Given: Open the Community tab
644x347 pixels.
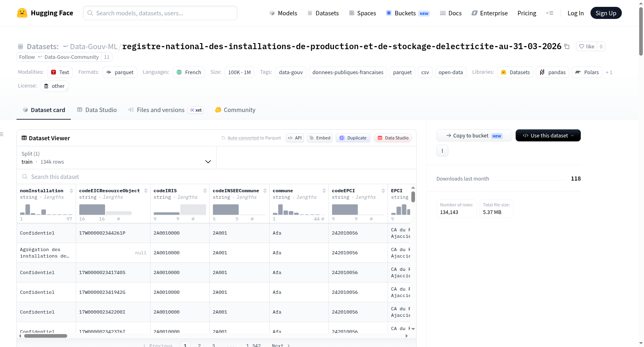Looking at the screenshot, I should click(235, 110).
